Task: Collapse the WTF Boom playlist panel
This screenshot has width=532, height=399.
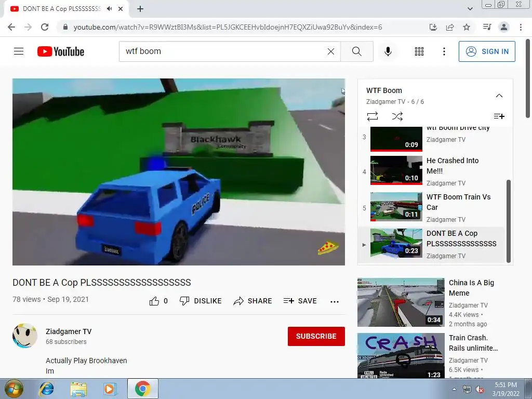Action: tap(499, 96)
